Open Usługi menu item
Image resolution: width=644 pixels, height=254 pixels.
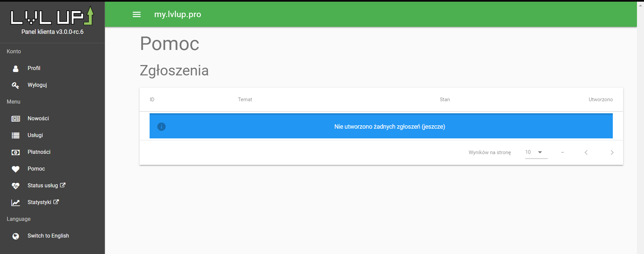[35, 135]
